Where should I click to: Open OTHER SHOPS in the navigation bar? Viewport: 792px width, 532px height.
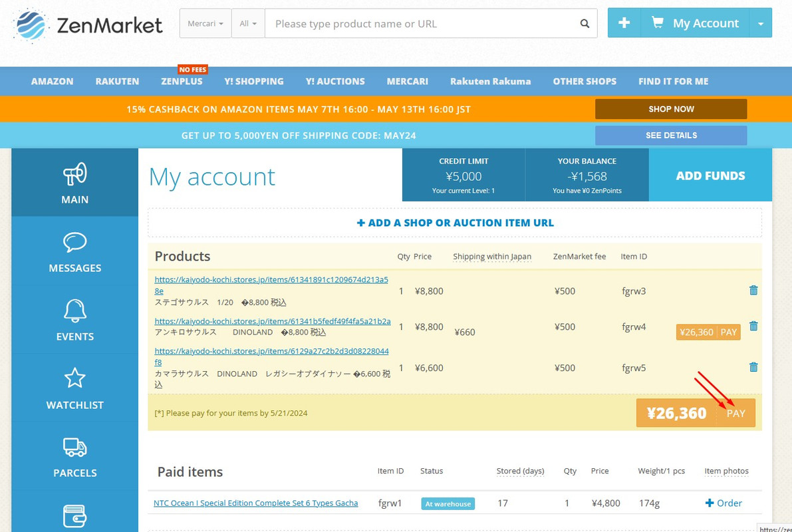point(585,81)
